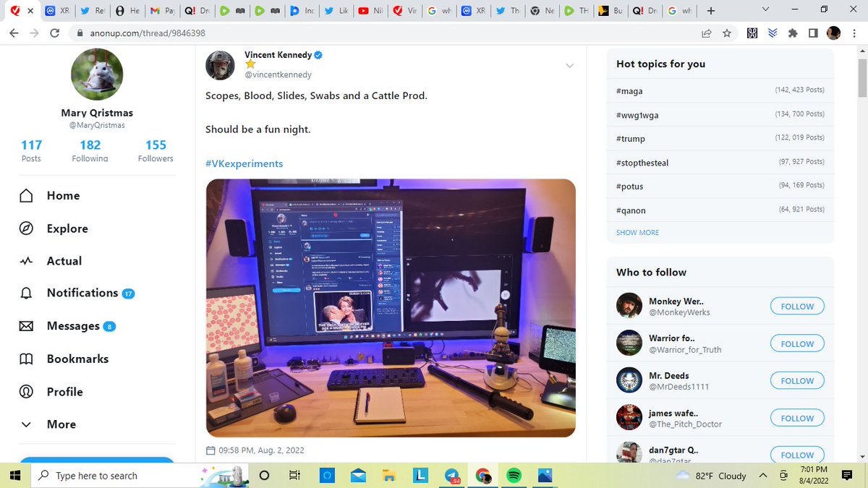Switch to the Twitter 'Lik' tab
The image size is (868, 488).
click(337, 11)
